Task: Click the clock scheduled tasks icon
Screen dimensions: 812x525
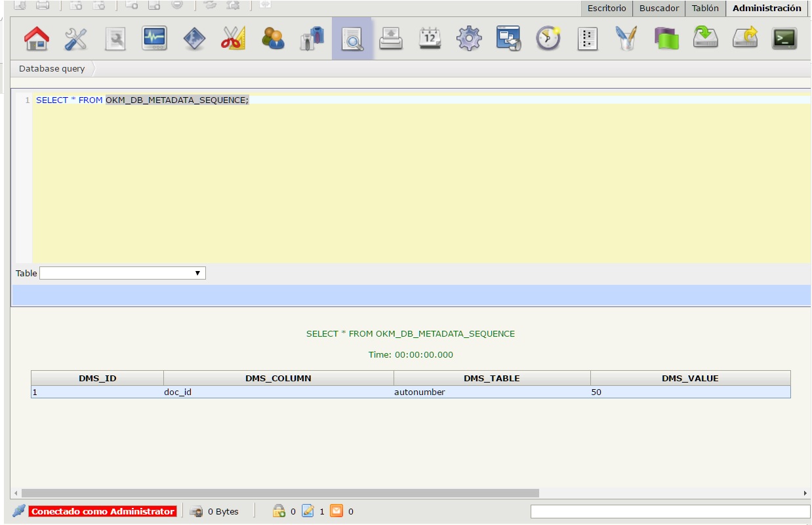Action: 548,39
